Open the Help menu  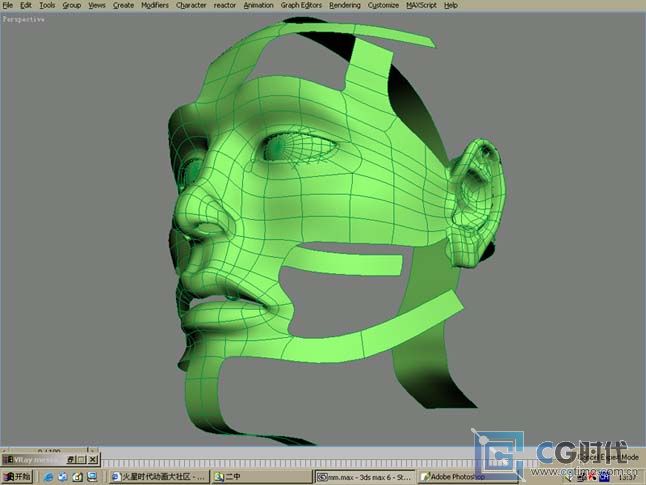450,5
